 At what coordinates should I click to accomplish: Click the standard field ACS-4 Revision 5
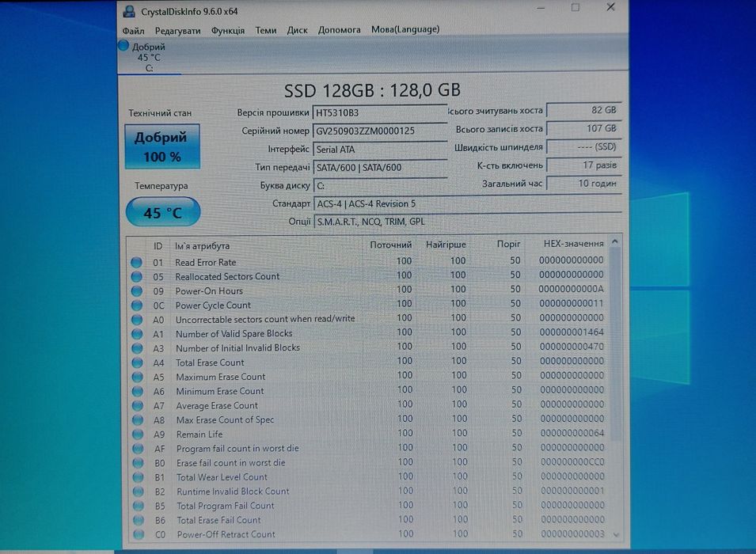(x=468, y=203)
